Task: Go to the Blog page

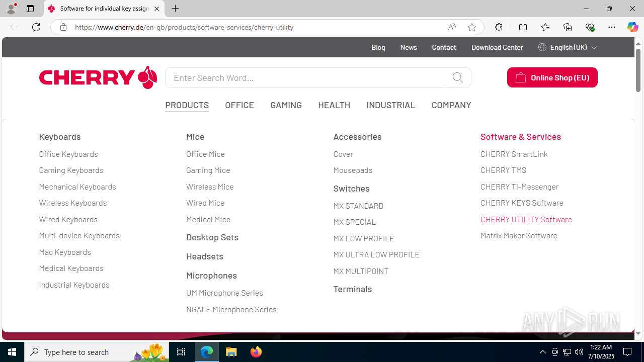Action: click(x=378, y=47)
